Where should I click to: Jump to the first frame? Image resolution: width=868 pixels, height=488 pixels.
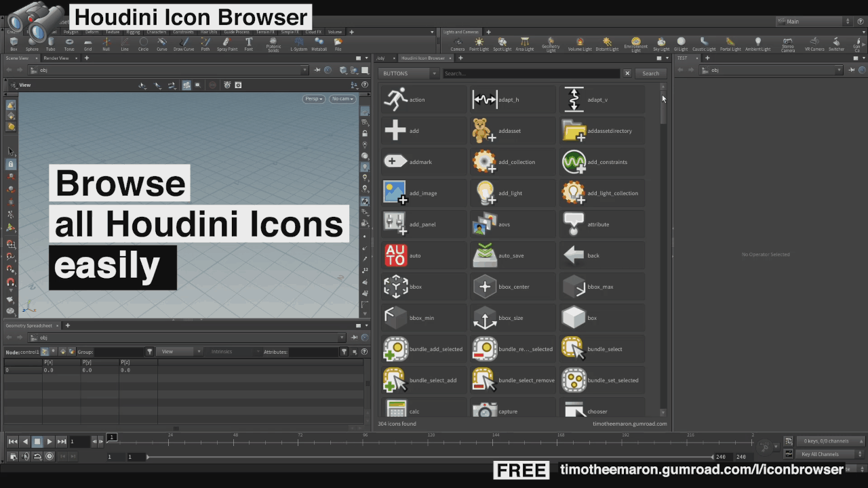tap(13, 441)
